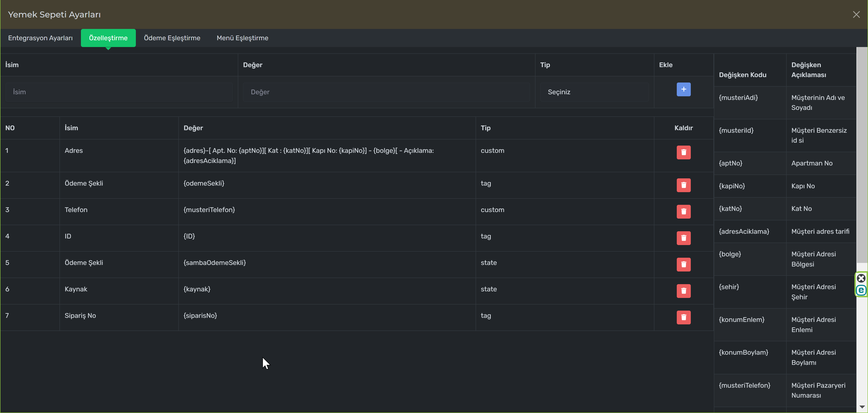Remove the ID row via trash button
The image size is (868, 413).
click(683, 238)
